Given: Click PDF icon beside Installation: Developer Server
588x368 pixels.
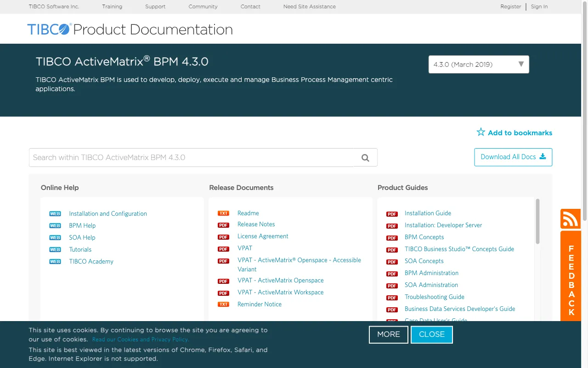Looking at the screenshot, I should (392, 226).
